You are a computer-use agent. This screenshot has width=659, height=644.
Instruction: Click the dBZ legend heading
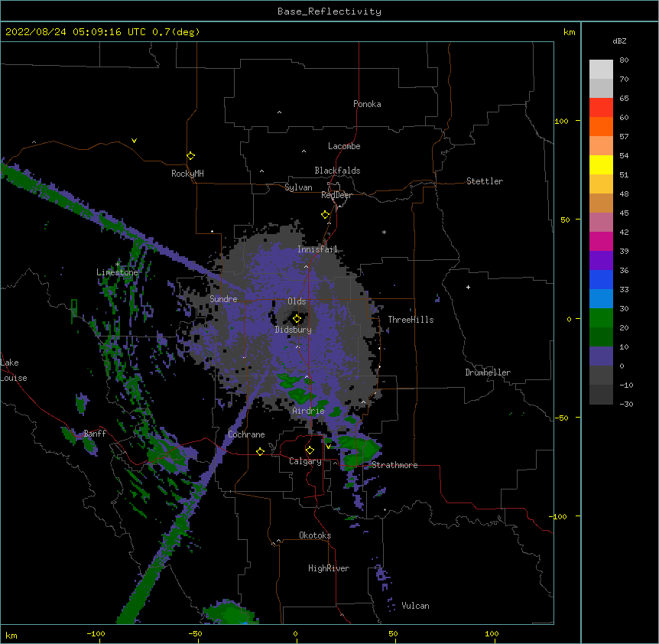pyautogui.click(x=619, y=41)
